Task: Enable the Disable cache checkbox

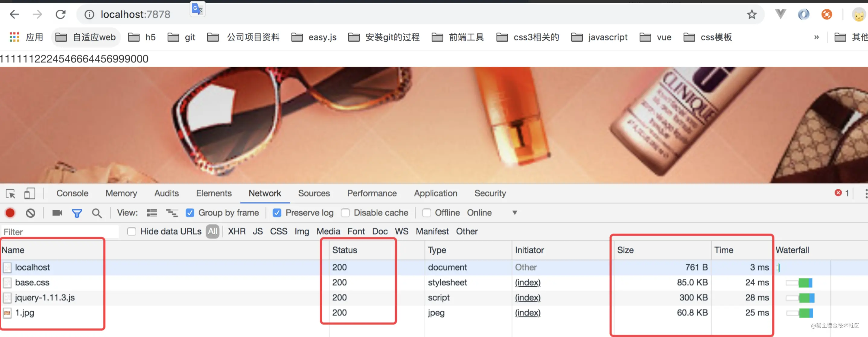Action: tap(345, 213)
